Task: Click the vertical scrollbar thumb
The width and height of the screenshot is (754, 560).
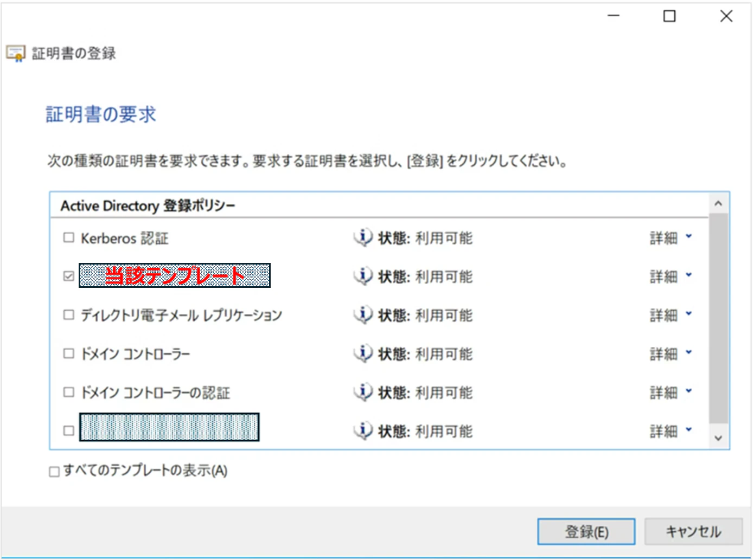Action: [718, 318]
